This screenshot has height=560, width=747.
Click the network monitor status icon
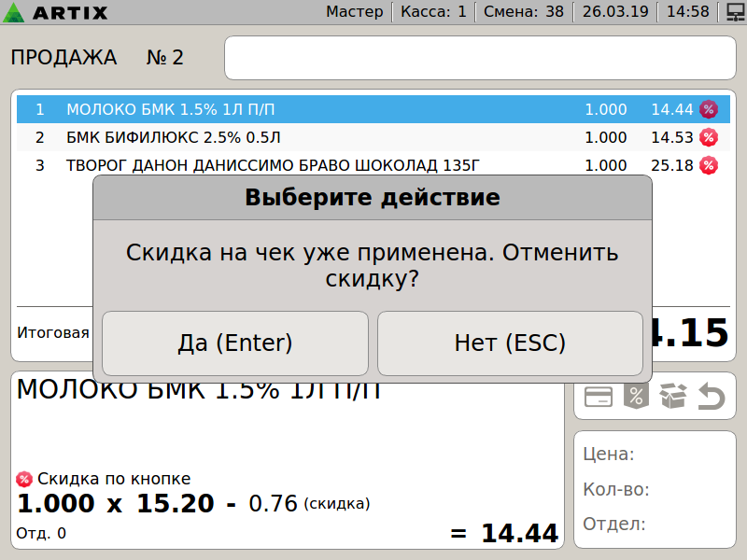[x=736, y=12]
